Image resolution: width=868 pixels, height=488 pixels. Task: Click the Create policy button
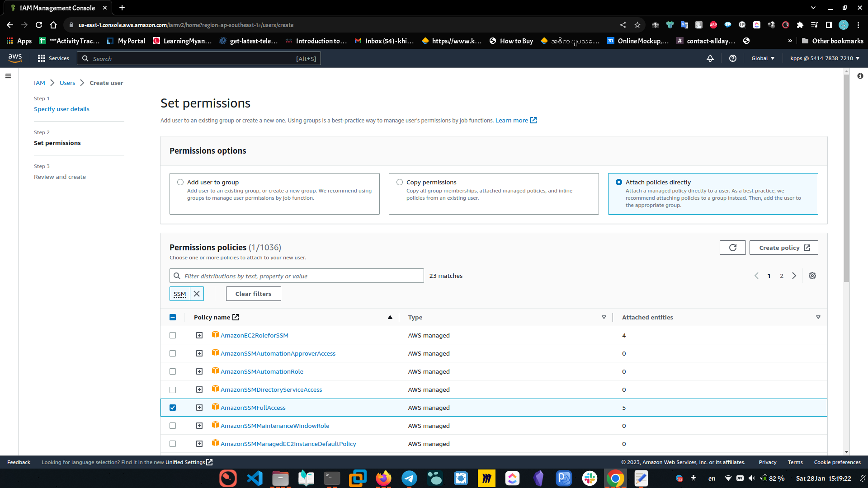784,248
